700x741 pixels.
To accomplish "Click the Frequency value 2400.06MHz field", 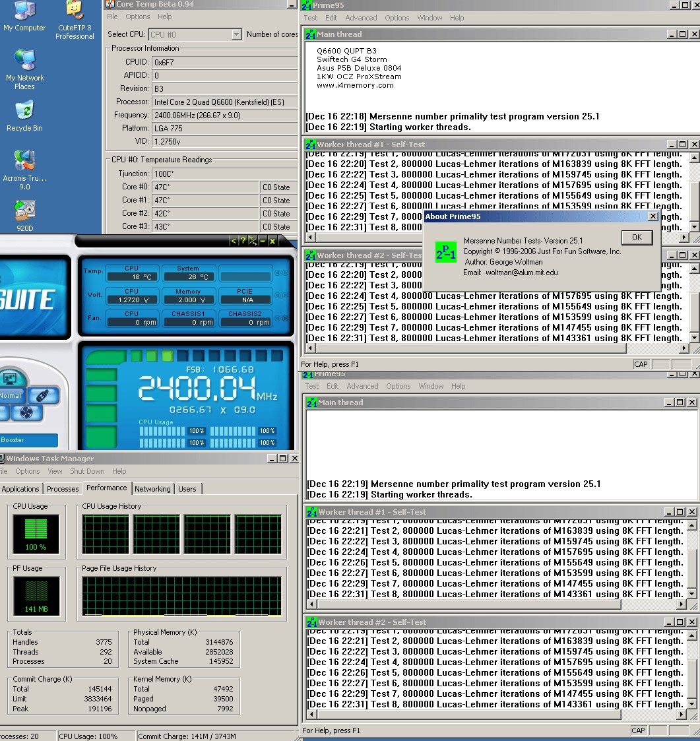I will [224, 115].
